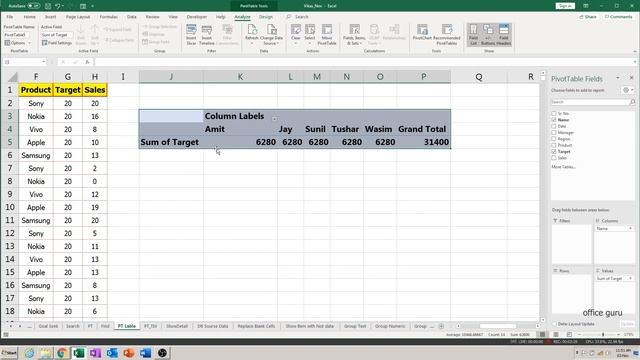Viewport: 640px width, 360px height.
Task: Open Outlook from the taskbar
Action: [x=112, y=353]
